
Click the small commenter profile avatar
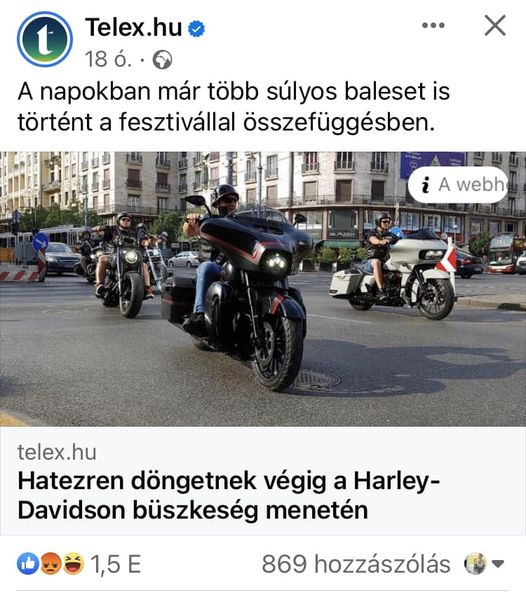click(x=475, y=564)
